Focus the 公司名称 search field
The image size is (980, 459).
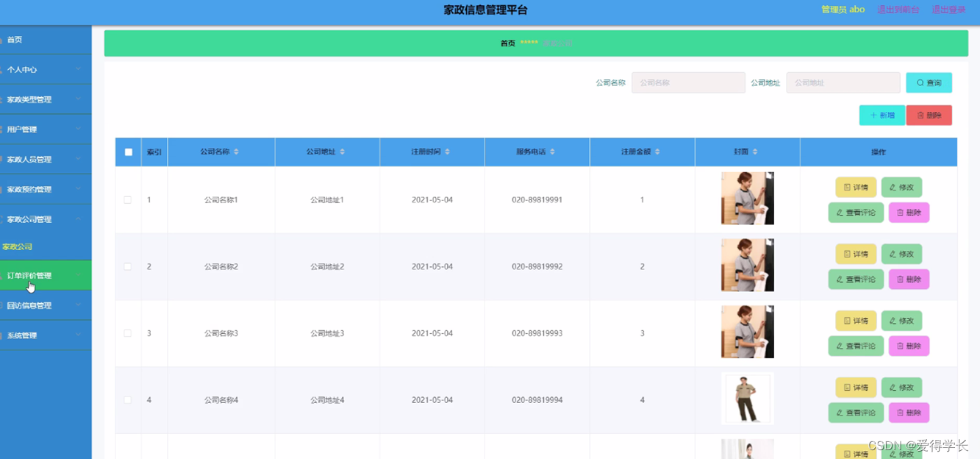click(688, 82)
